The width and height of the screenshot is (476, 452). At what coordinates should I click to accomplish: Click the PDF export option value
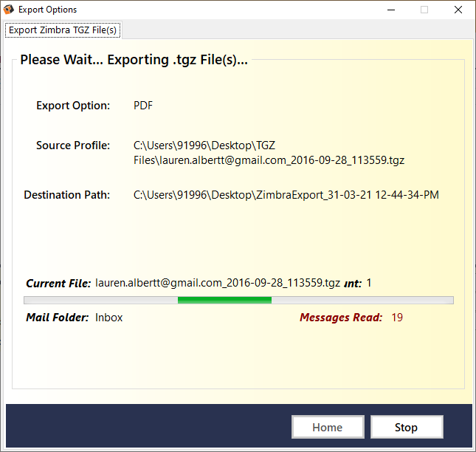pyautogui.click(x=143, y=106)
